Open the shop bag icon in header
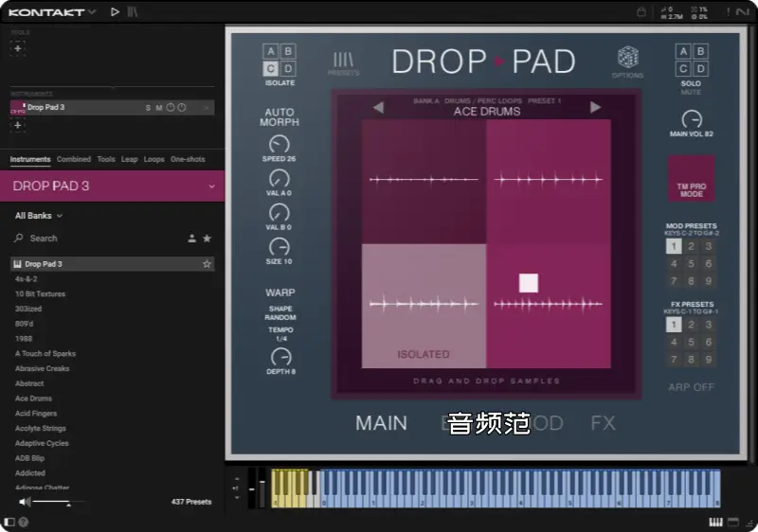Viewport: 758px width, 532px height. [x=641, y=12]
